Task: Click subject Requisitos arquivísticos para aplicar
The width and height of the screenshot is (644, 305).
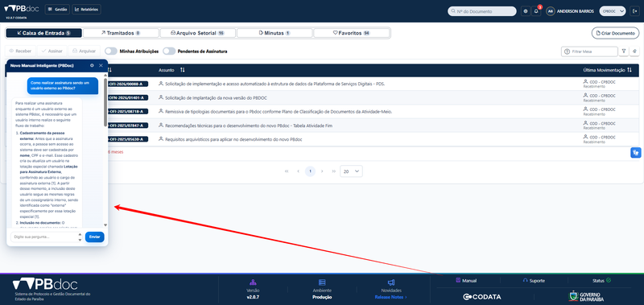Action: tap(233, 139)
